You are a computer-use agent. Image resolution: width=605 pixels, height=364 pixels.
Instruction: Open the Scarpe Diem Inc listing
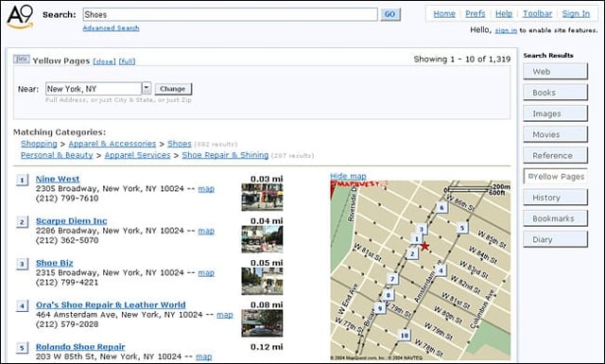click(x=72, y=221)
